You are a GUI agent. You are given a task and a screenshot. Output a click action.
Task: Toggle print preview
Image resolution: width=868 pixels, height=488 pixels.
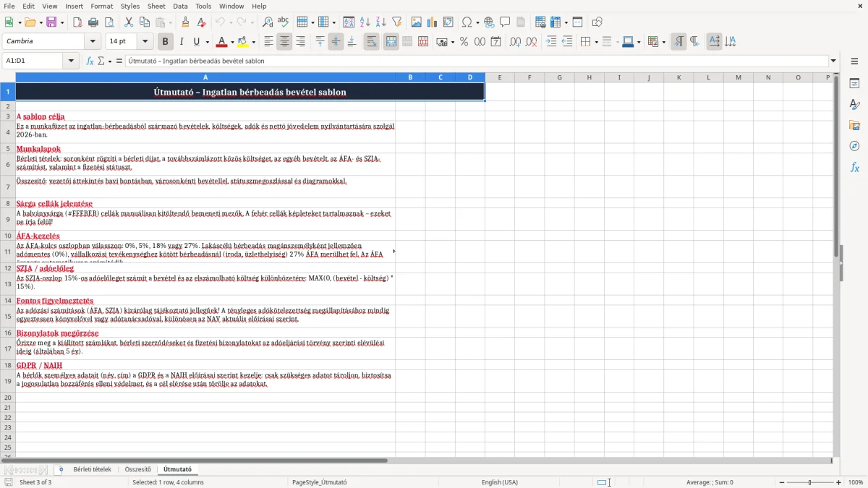pos(109,22)
